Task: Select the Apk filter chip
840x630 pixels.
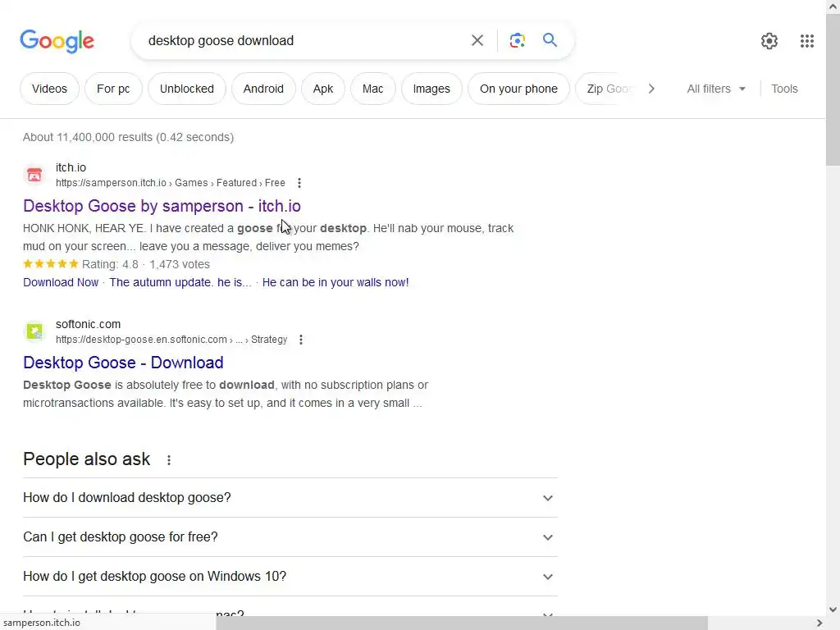Action: click(323, 89)
